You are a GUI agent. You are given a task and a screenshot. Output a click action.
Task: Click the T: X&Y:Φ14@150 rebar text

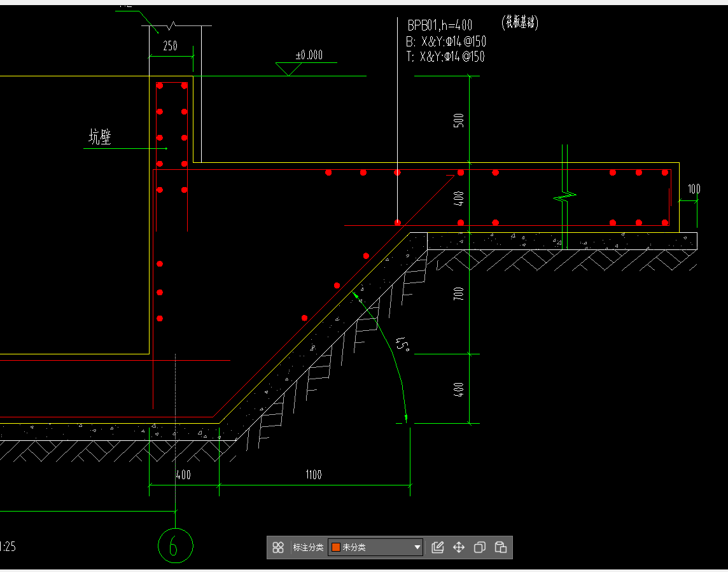445,57
